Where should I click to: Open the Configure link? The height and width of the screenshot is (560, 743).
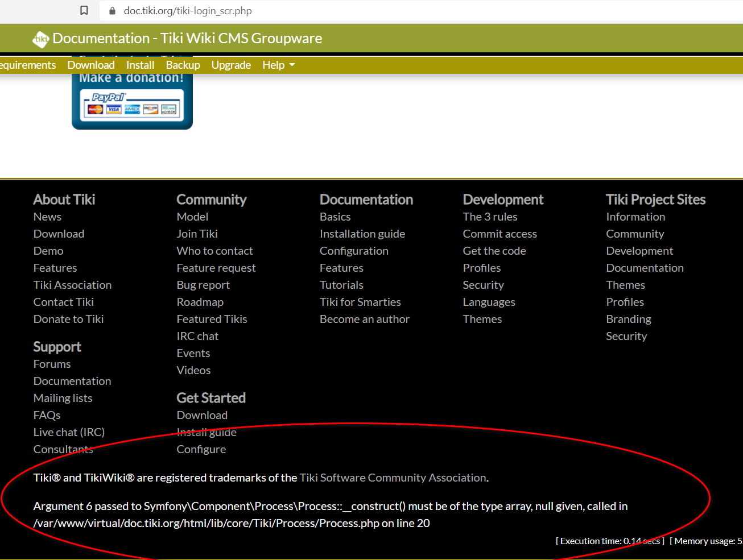pos(201,449)
